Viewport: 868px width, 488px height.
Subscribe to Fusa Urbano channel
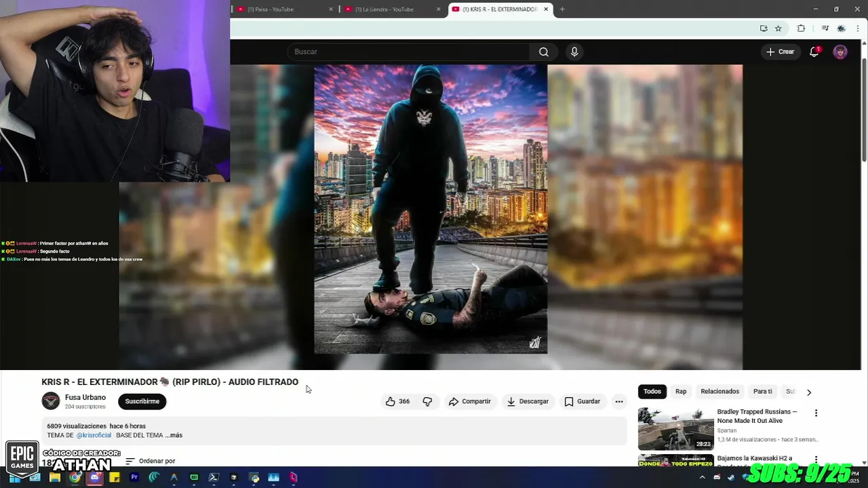click(142, 401)
